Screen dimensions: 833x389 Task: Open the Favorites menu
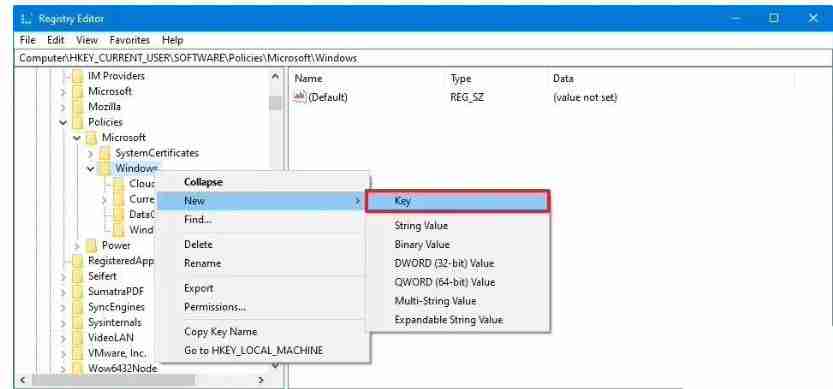pos(130,40)
